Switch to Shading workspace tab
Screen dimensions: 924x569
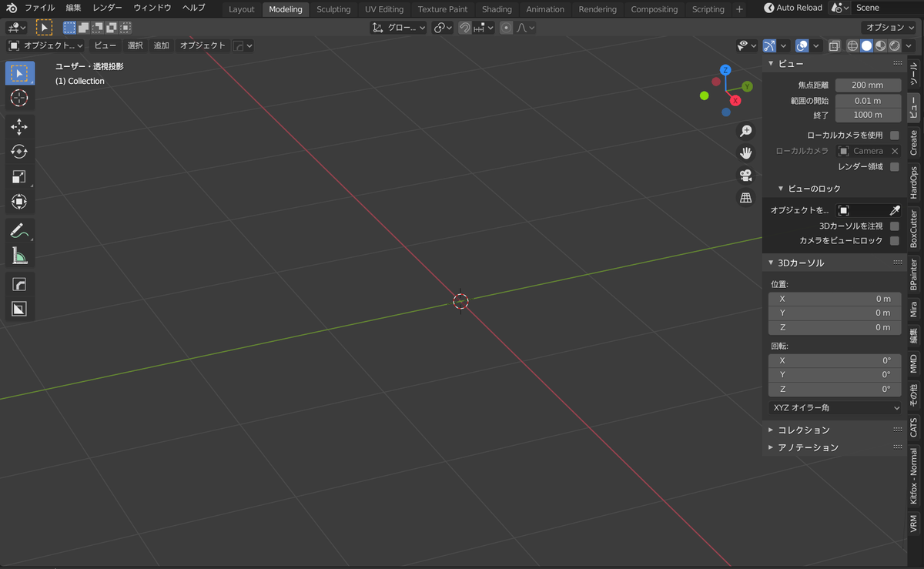[497, 9]
